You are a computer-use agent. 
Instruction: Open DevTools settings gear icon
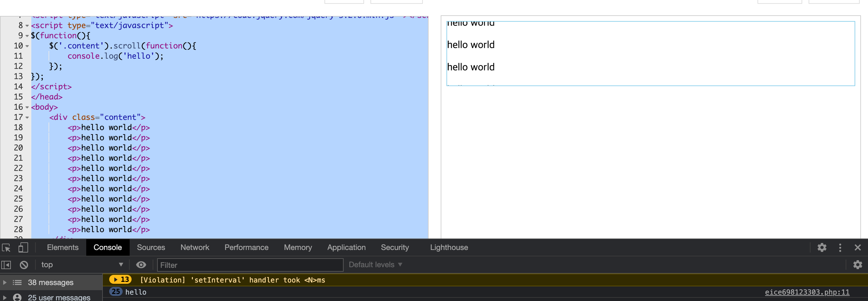point(822,247)
